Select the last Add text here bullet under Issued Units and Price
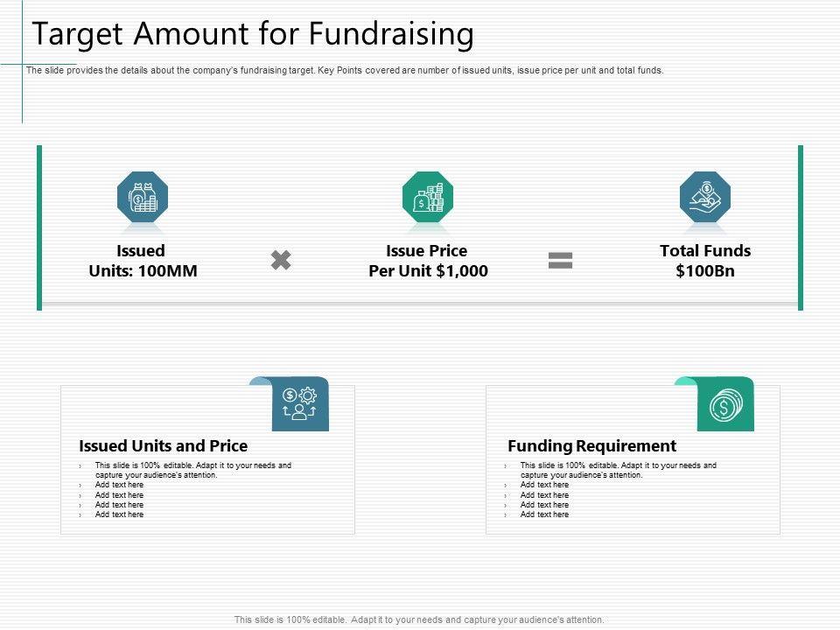This screenshot has width=840, height=630. [119, 514]
